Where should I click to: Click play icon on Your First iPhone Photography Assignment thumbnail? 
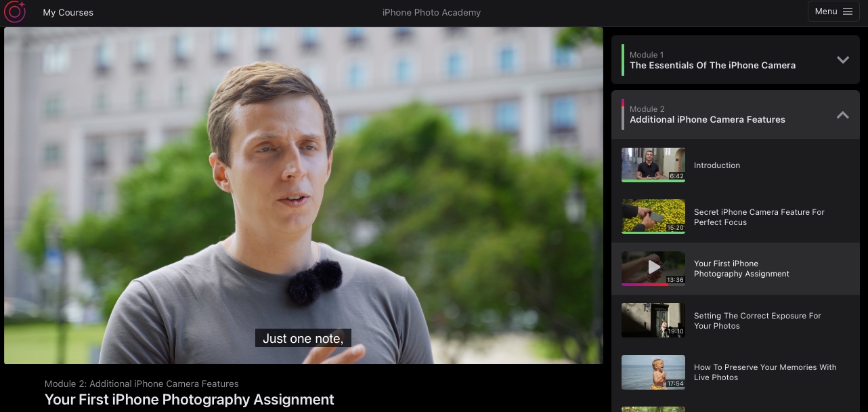pos(653,267)
